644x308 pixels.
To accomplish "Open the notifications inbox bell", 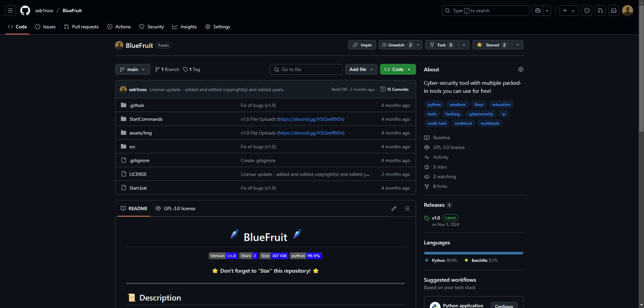I will [x=613, y=10].
